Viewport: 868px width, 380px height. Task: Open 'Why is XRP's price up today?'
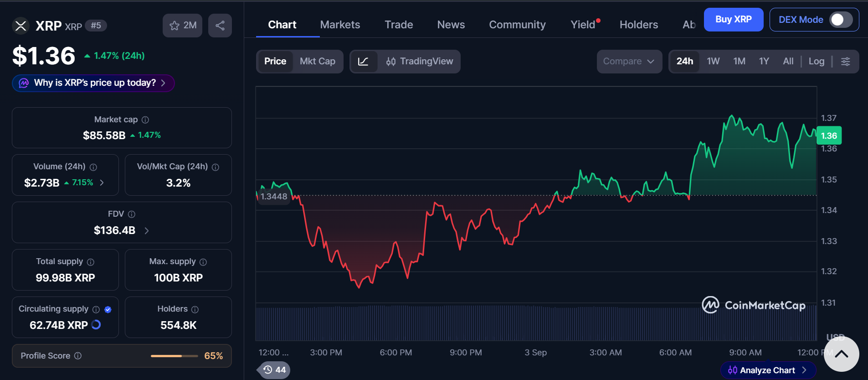point(93,83)
